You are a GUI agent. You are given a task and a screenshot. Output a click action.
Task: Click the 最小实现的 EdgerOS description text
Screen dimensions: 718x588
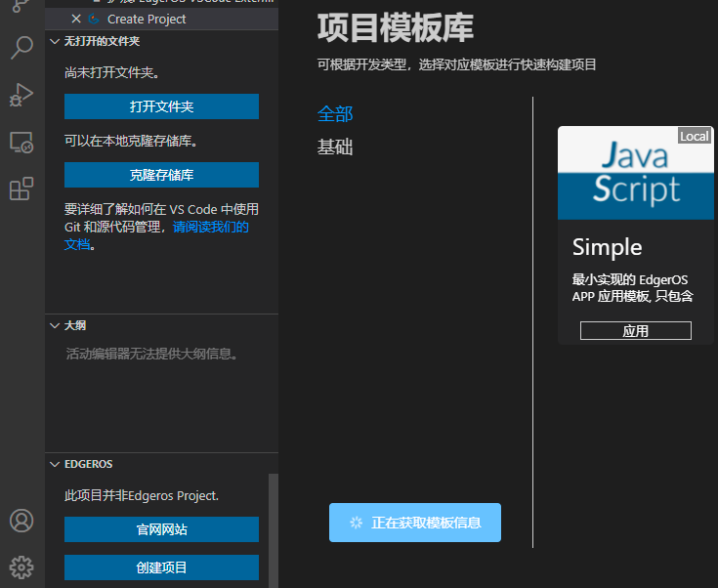[x=633, y=287]
